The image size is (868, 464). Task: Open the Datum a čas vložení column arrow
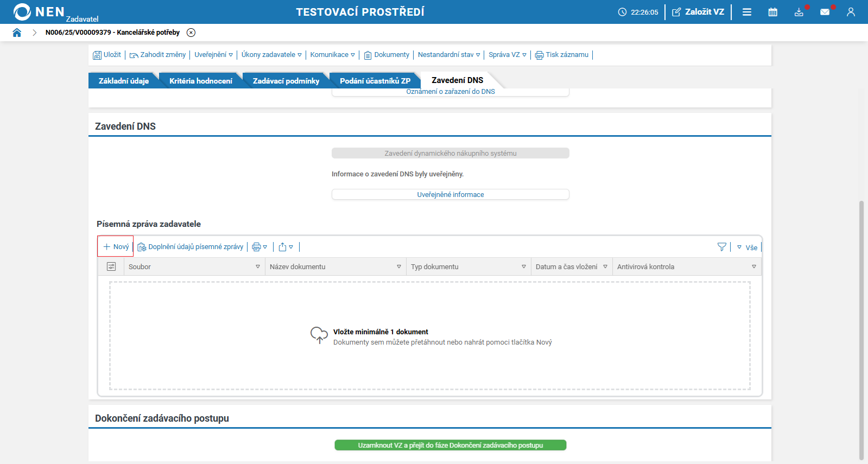pos(605,266)
